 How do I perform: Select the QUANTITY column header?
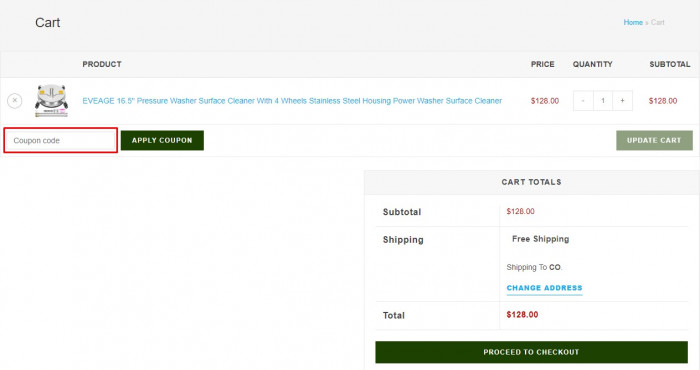pos(592,64)
